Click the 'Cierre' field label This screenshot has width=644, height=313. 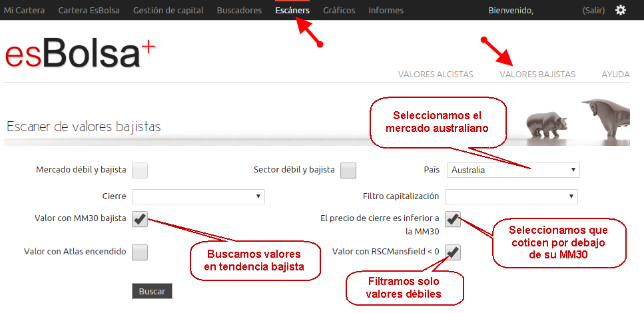tap(114, 196)
